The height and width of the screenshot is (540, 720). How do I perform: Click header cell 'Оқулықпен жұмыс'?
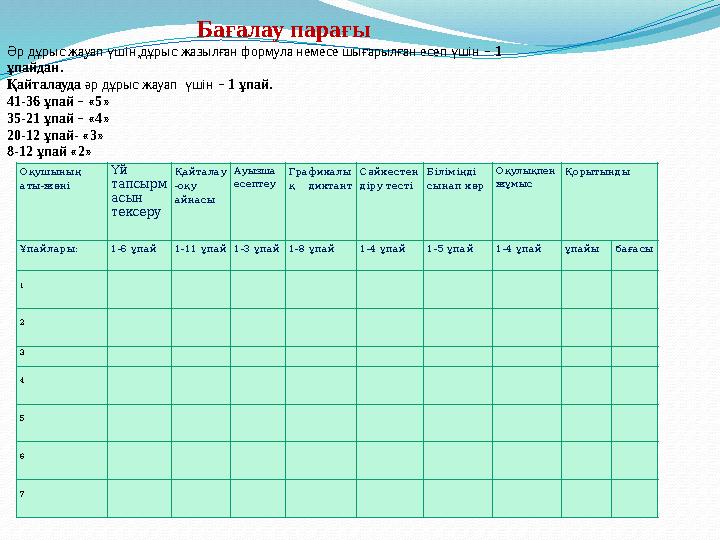(x=527, y=202)
